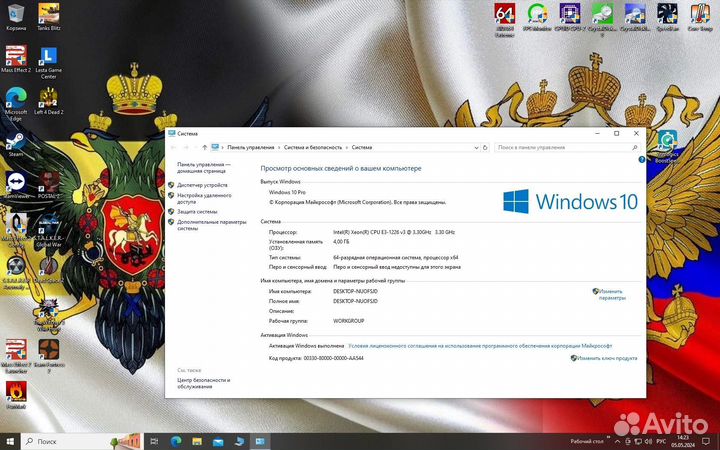Click the Система breadcrumb segment
720x450 pixels.
pyautogui.click(x=362, y=147)
